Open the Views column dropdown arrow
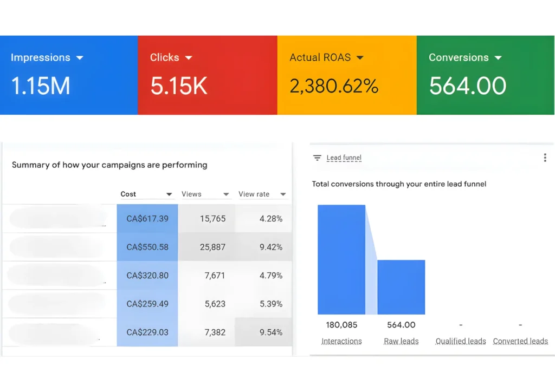 [226, 194]
